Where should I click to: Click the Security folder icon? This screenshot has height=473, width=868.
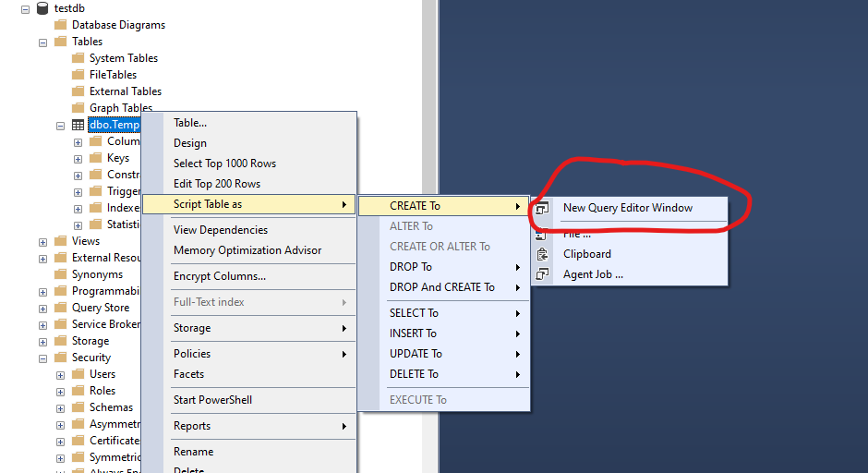(60, 358)
